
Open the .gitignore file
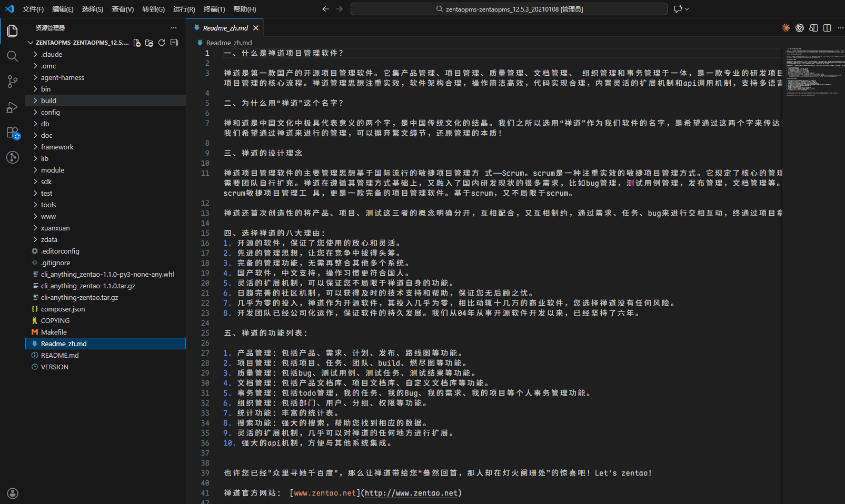click(x=105, y=263)
